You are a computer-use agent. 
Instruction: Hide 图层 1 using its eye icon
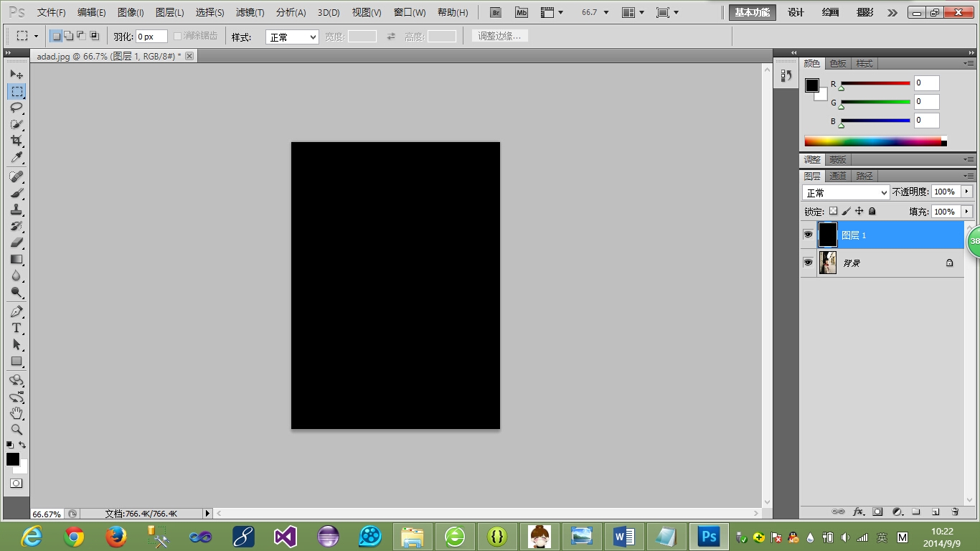809,235
